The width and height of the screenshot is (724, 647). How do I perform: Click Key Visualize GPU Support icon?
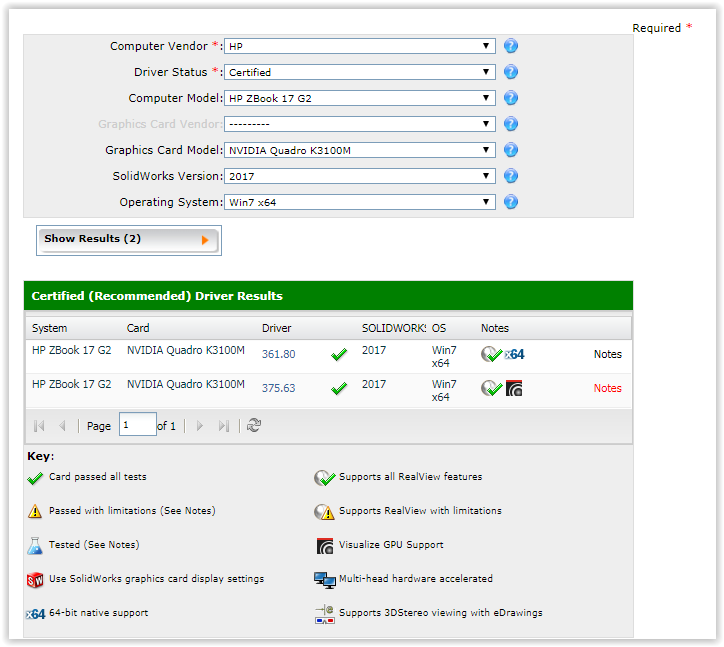click(325, 546)
